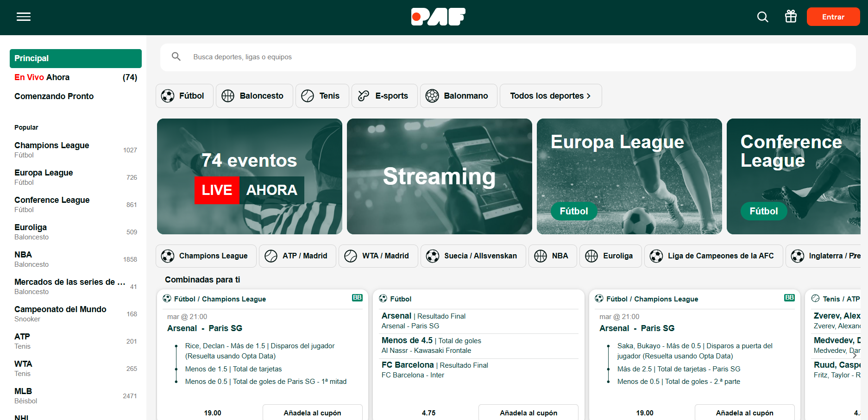Focus the Busca deportes search field

(x=508, y=57)
